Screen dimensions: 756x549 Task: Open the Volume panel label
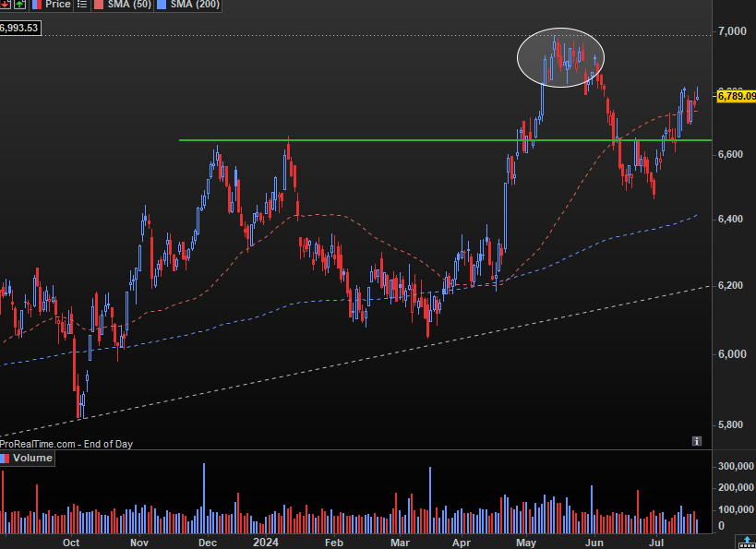pyautogui.click(x=32, y=458)
